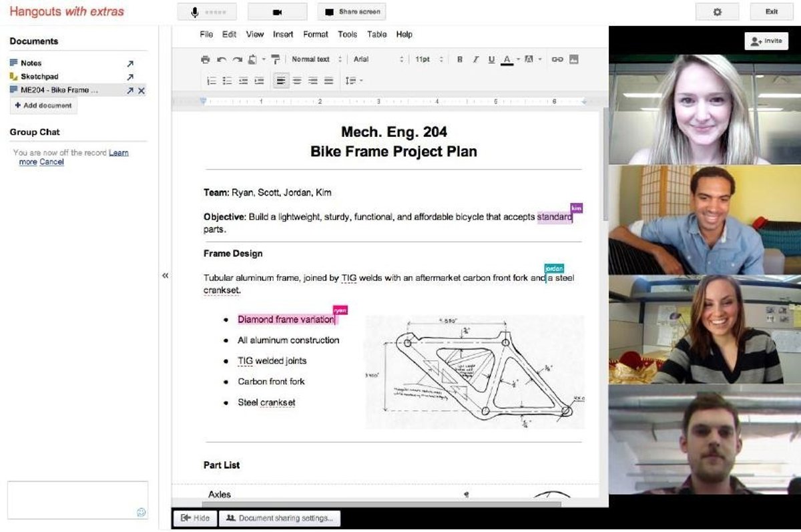Click the group chat message input box

coord(68,499)
